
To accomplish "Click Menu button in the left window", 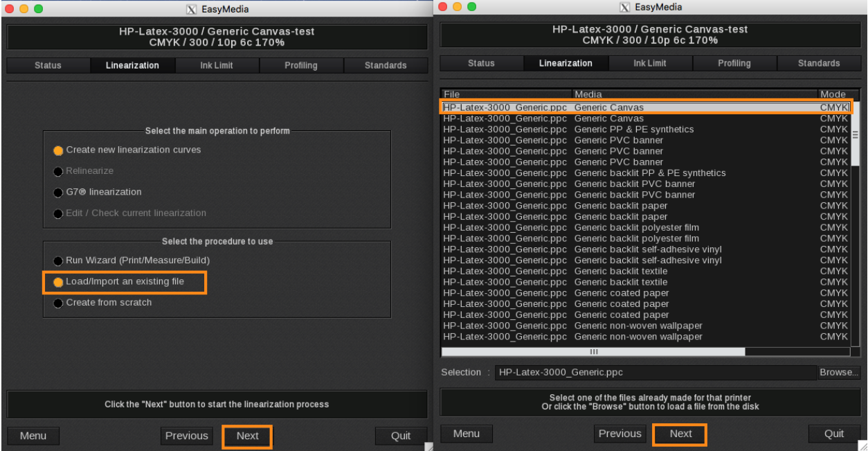I will coord(33,436).
